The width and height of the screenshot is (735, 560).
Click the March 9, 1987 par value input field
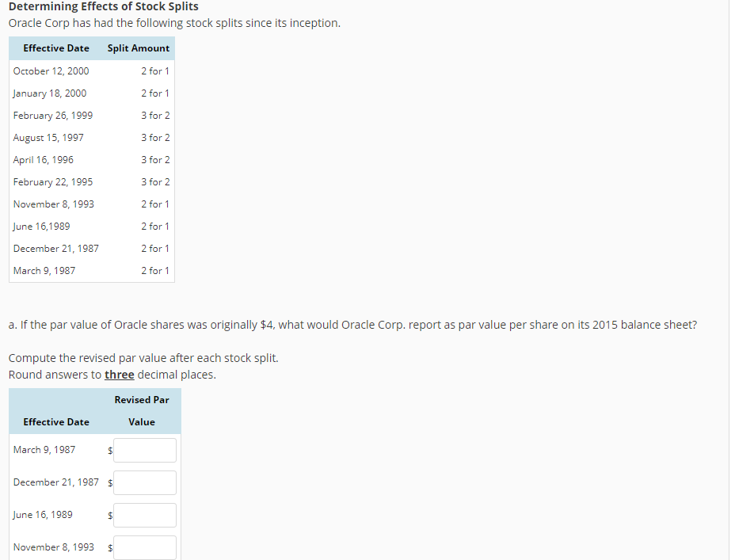[x=144, y=450]
